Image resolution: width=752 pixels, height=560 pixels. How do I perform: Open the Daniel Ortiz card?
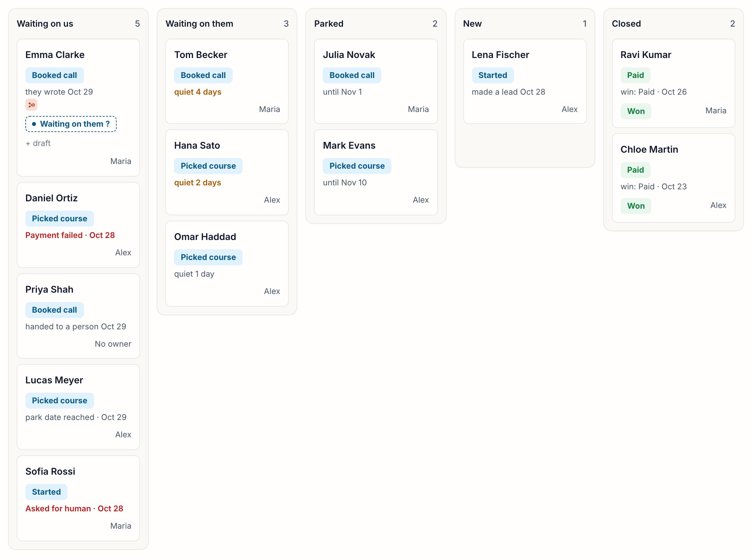point(78,225)
